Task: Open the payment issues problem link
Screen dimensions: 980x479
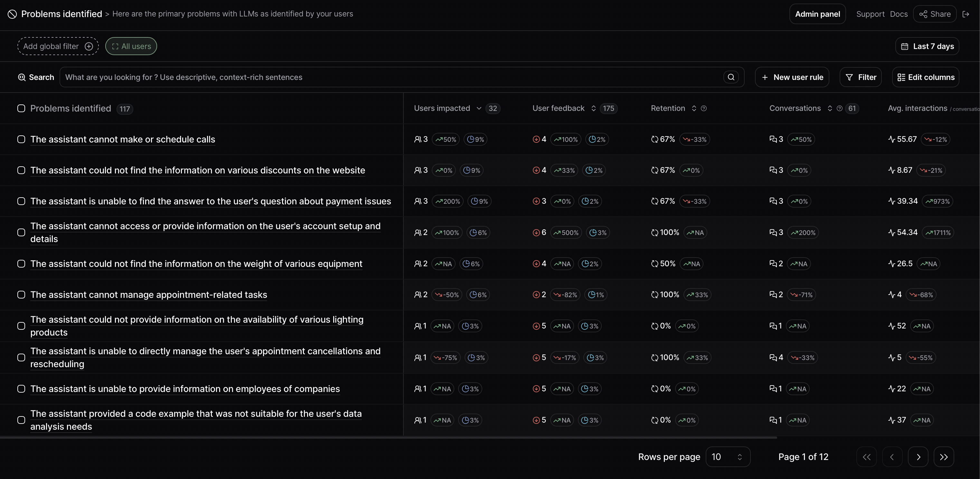Action: click(x=210, y=201)
